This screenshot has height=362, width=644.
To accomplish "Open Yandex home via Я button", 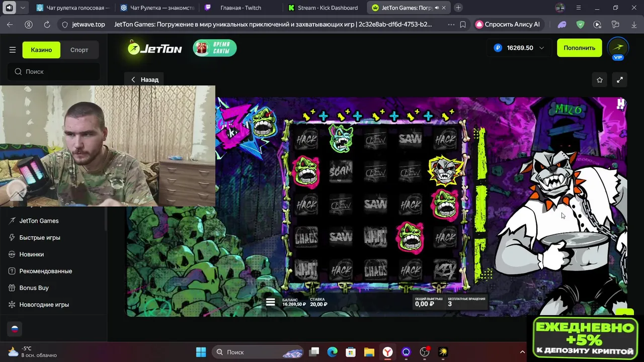I will point(29,24).
